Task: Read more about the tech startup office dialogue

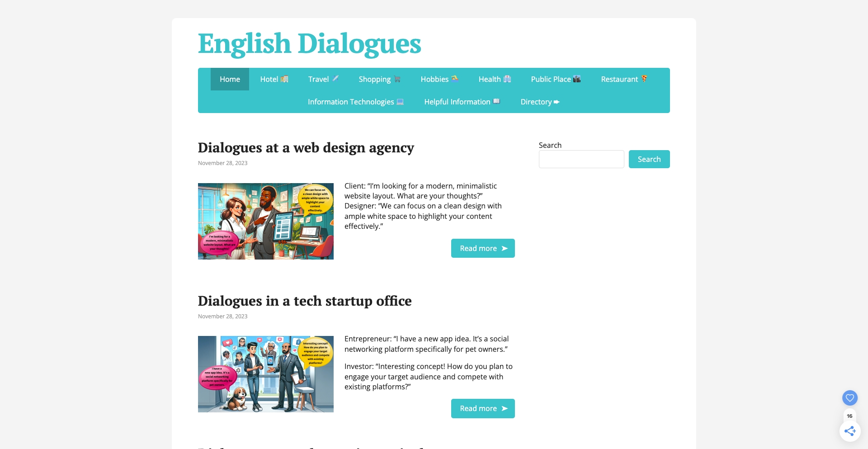Action: click(x=482, y=408)
